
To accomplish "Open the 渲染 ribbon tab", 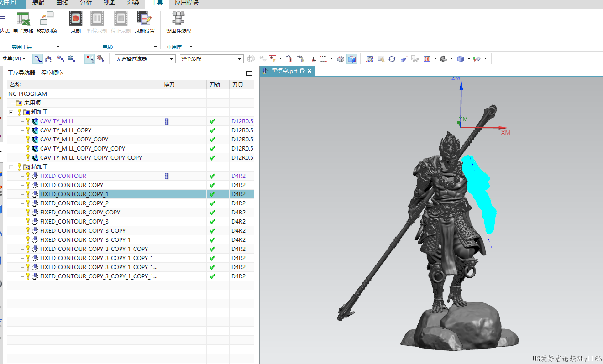I will tap(133, 3).
